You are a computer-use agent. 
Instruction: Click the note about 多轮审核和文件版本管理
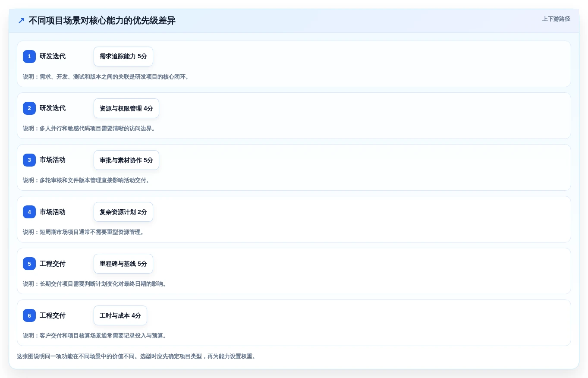87,180
